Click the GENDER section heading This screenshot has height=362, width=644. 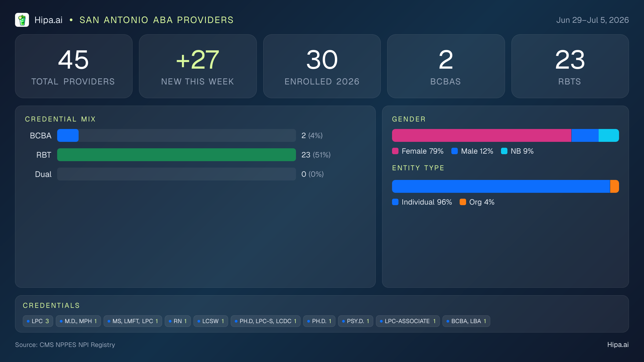[x=409, y=119]
